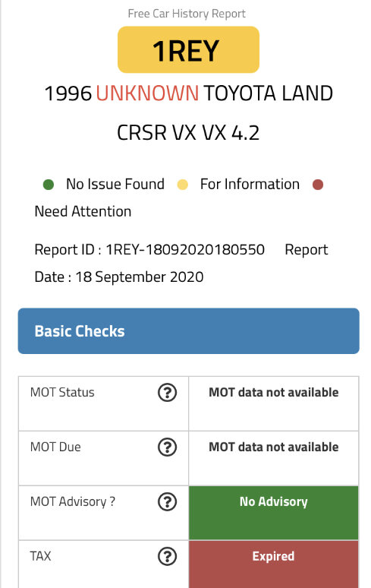The height and width of the screenshot is (588, 371).
Task: Open the TAX help question icon
Action: coord(167,557)
